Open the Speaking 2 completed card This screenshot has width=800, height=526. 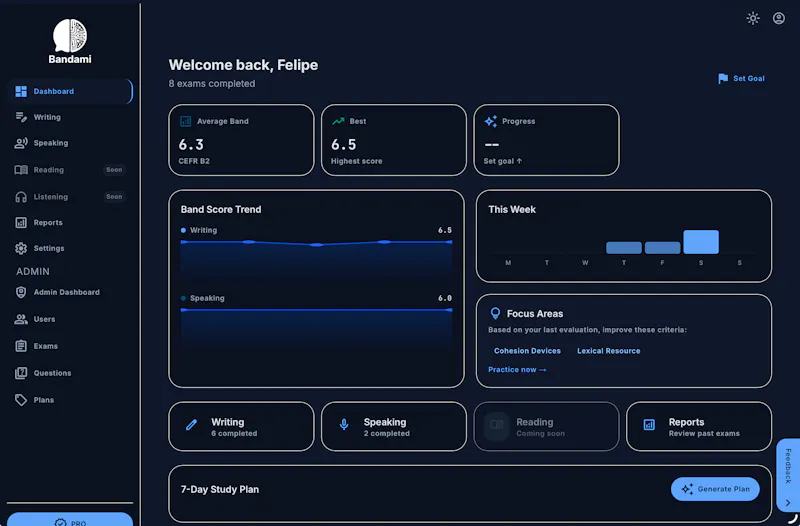click(x=394, y=427)
